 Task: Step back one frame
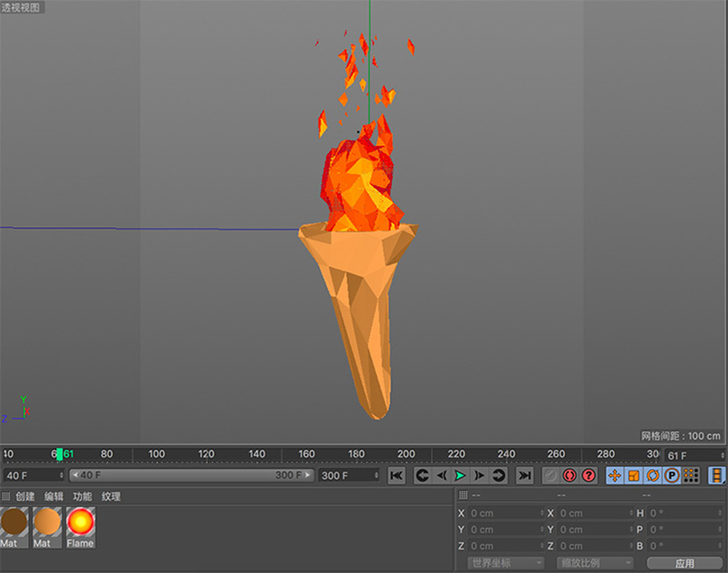[441, 476]
